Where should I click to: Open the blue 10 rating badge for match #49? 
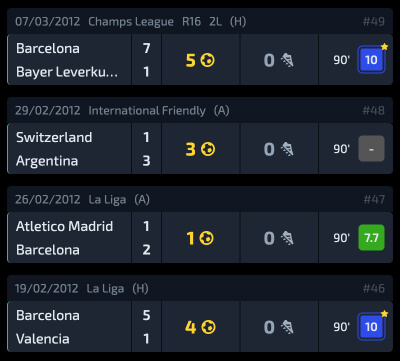point(371,60)
